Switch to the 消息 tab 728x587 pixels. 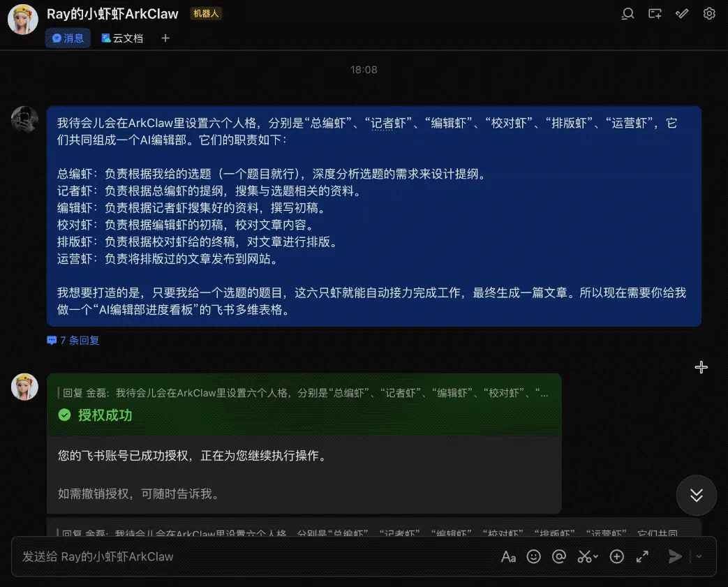67,38
